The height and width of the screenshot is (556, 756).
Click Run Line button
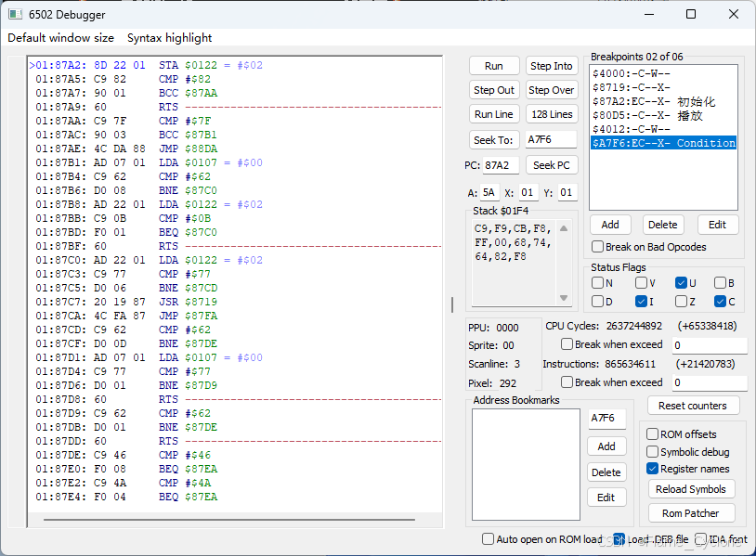click(494, 114)
